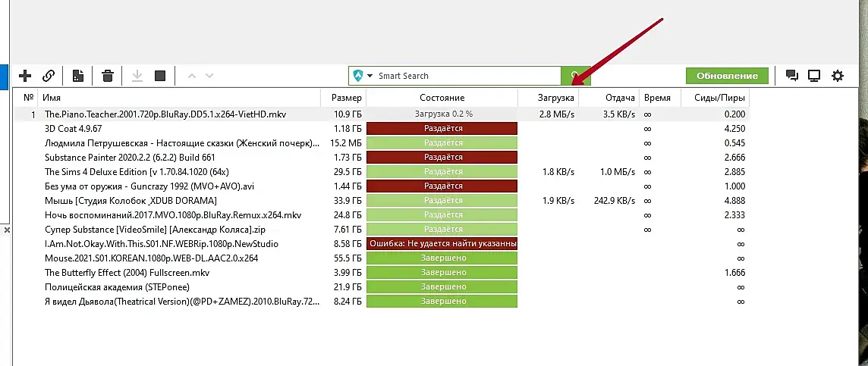Click the Обновление button

[x=727, y=76]
